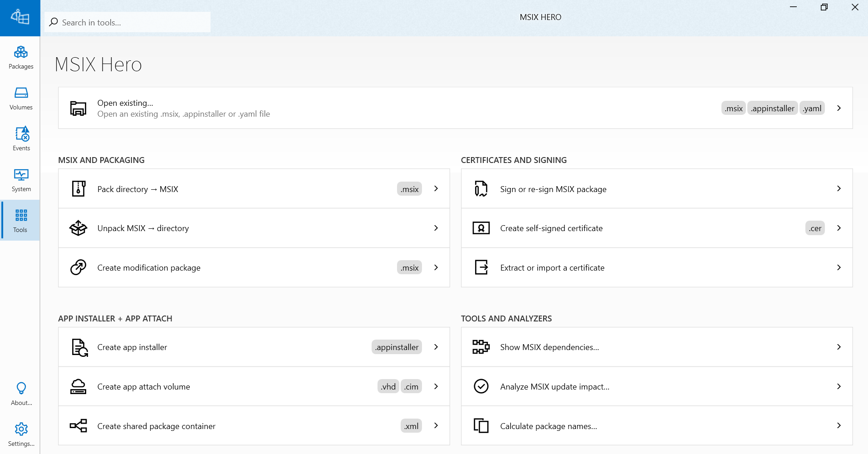Viewport: 868px width, 454px height.
Task: Click the Open existing folder icon
Action: [x=78, y=108]
